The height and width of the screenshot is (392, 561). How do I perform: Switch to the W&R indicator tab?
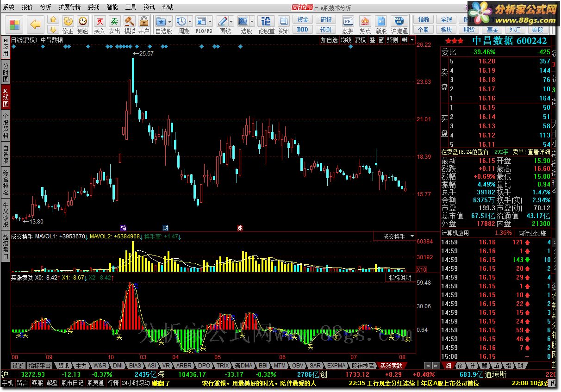pos(100,365)
